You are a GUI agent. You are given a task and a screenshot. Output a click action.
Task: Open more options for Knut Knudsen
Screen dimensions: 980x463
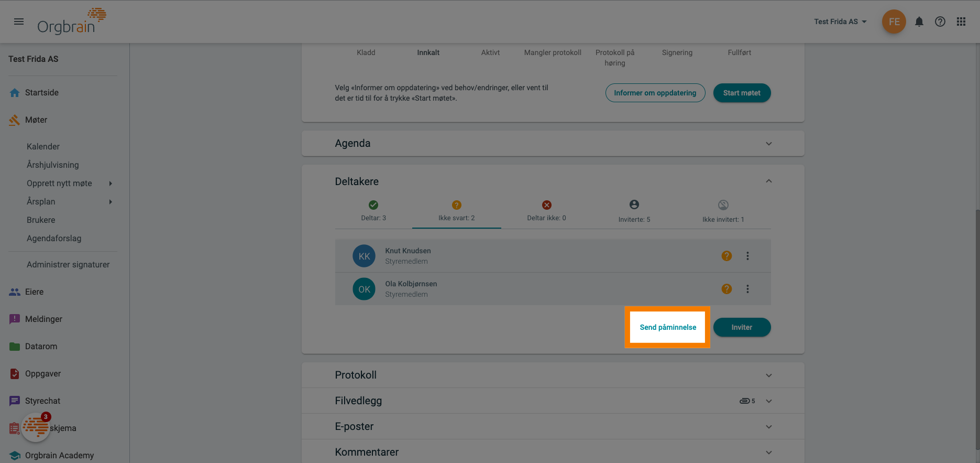[x=747, y=256]
